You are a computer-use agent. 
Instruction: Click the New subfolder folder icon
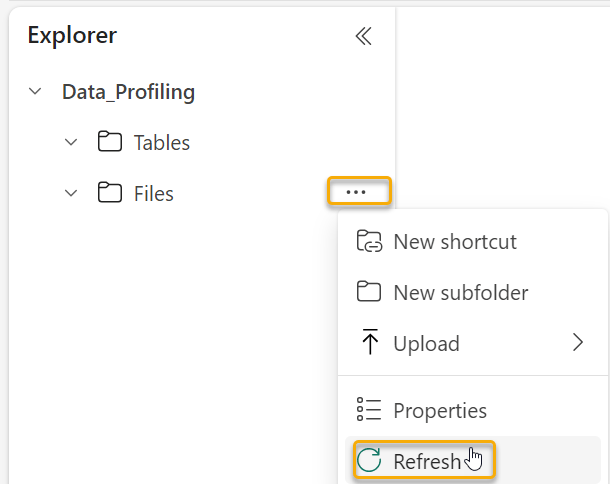click(x=369, y=292)
